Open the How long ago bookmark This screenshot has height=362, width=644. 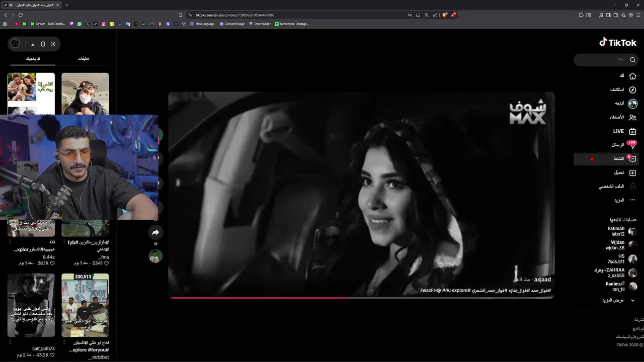[x=202, y=24]
